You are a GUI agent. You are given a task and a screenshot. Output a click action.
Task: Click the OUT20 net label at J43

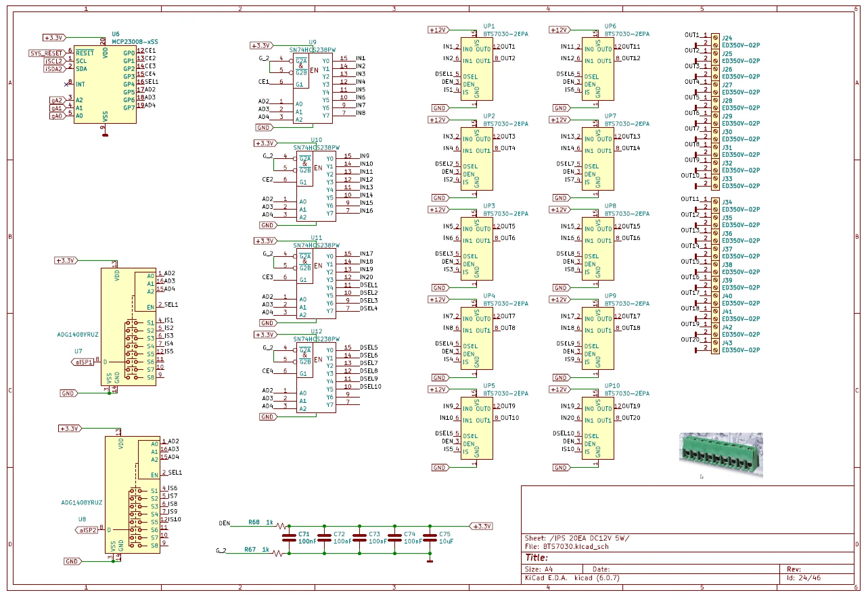(690, 339)
